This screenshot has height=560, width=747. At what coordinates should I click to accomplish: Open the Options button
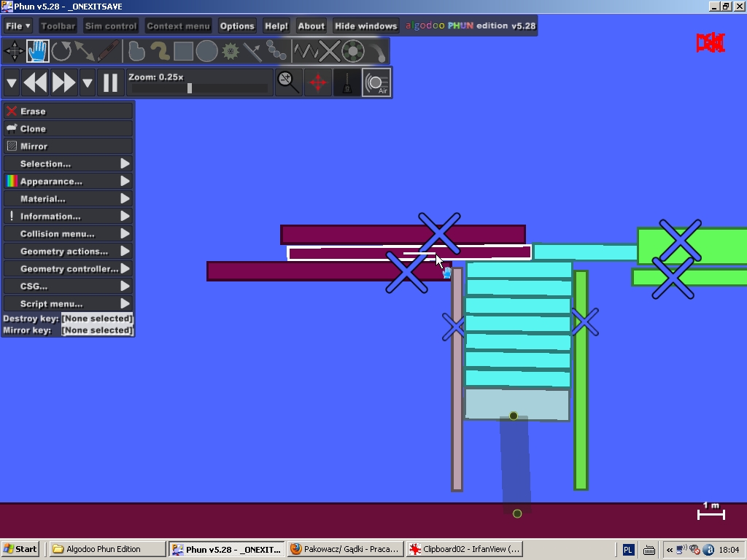click(x=237, y=26)
